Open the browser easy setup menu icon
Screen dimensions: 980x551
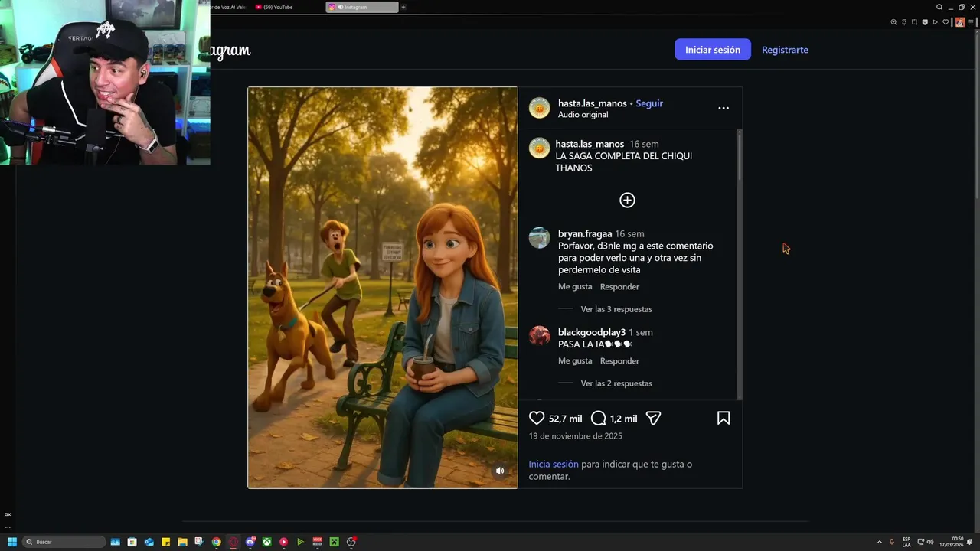971,22
